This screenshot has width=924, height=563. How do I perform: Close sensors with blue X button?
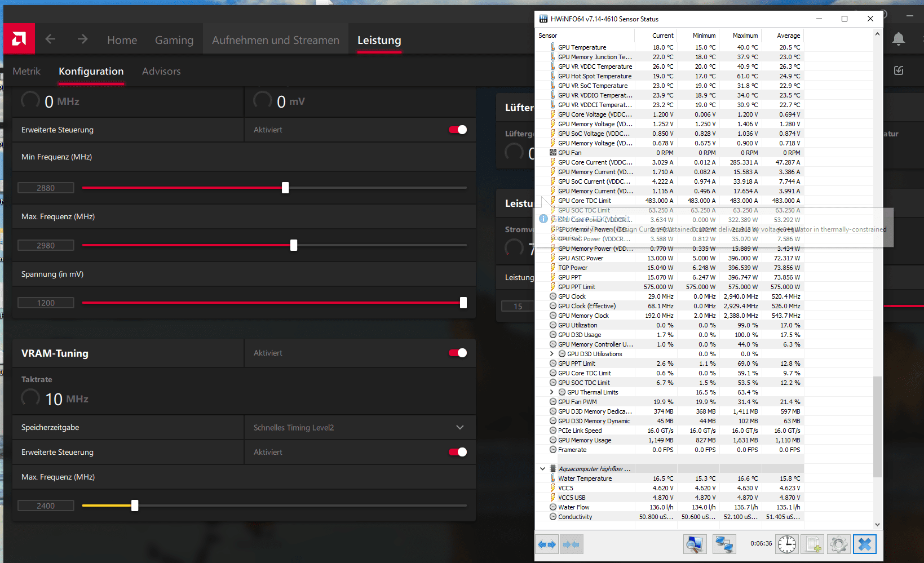tap(865, 544)
